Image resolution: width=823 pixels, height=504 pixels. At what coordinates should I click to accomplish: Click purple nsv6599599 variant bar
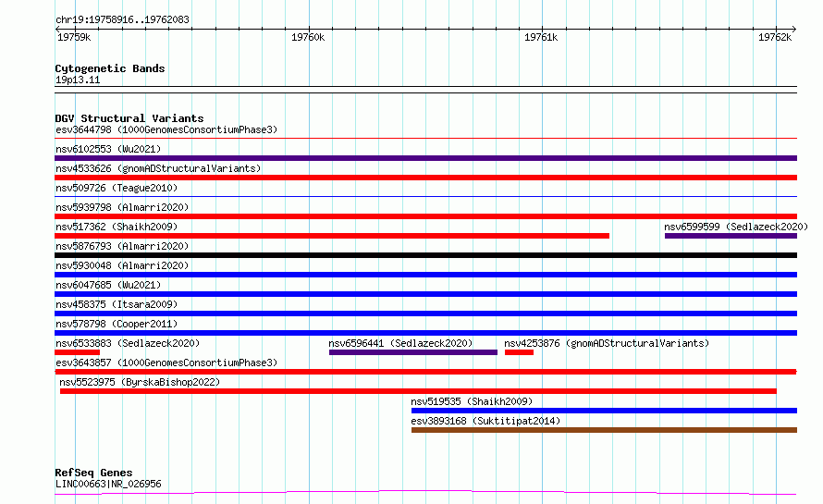(731, 236)
